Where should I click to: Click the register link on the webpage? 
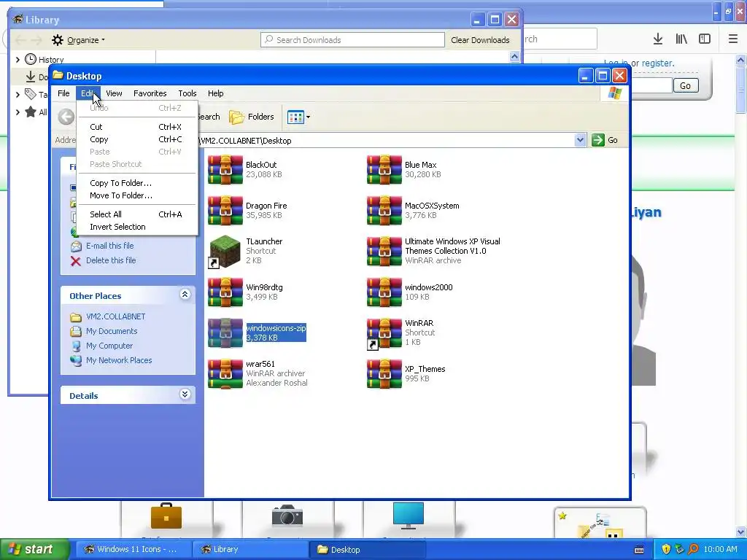[x=657, y=63]
